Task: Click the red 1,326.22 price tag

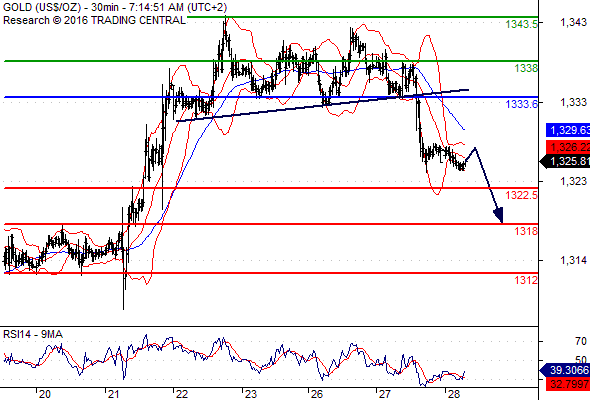Action: (568, 147)
